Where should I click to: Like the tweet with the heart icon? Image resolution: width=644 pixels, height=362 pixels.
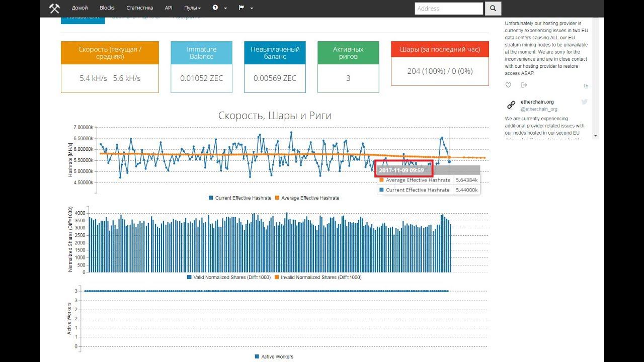508,85
